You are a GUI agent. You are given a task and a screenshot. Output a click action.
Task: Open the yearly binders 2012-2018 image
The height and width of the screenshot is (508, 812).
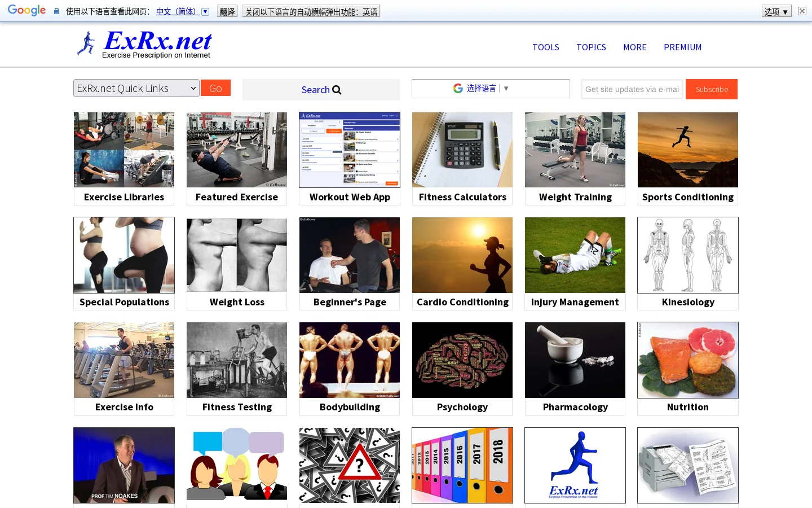pyautogui.click(x=462, y=465)
